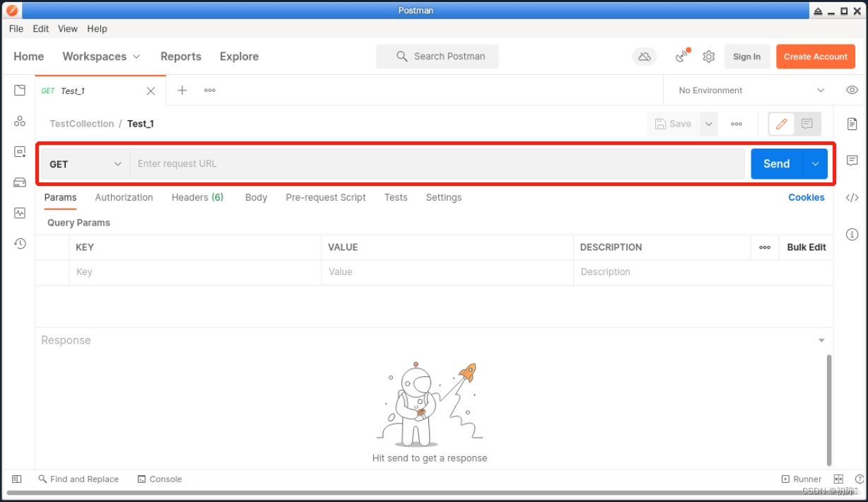868x502 pixels.
Task: Expand the Send button dropdown arrow
Action: tap(815, 164)
